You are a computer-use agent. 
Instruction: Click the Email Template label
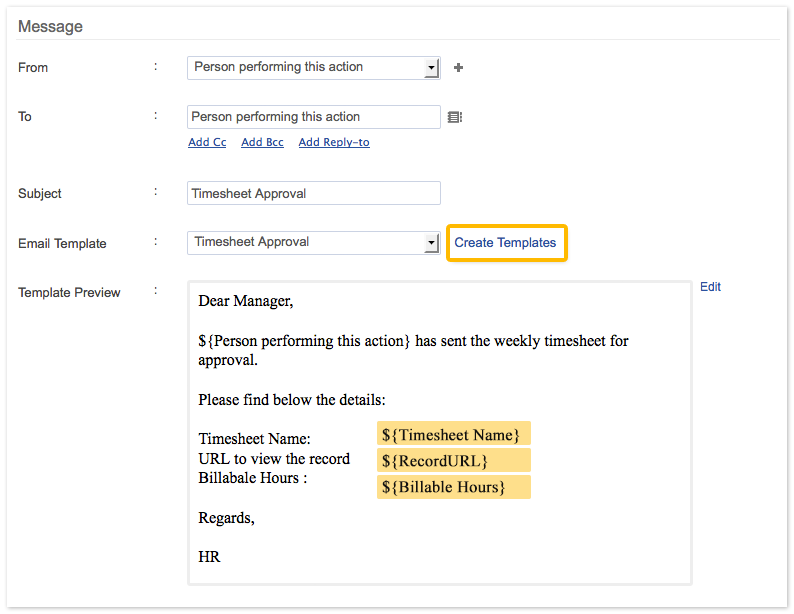click(62, 243)
